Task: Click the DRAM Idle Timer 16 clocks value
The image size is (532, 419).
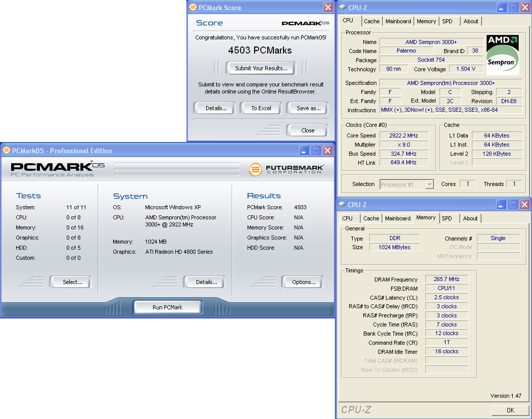Action: (447, 351)
